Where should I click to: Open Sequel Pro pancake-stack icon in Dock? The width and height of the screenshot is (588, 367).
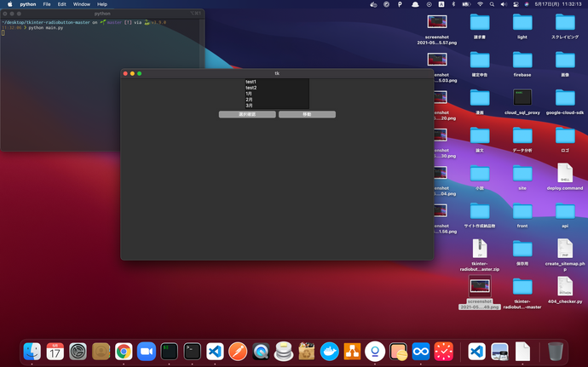pyautogui.click(x=284, y=352)
